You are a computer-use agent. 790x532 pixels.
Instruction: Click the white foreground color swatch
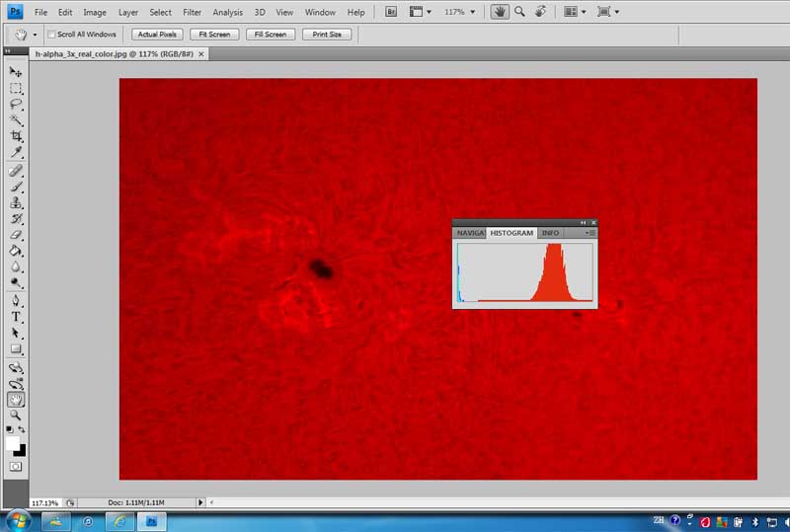13,443
